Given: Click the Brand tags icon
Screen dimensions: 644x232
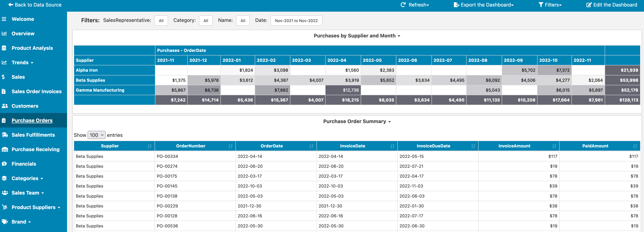Looking at the screenshot, I should coord(5,222).
